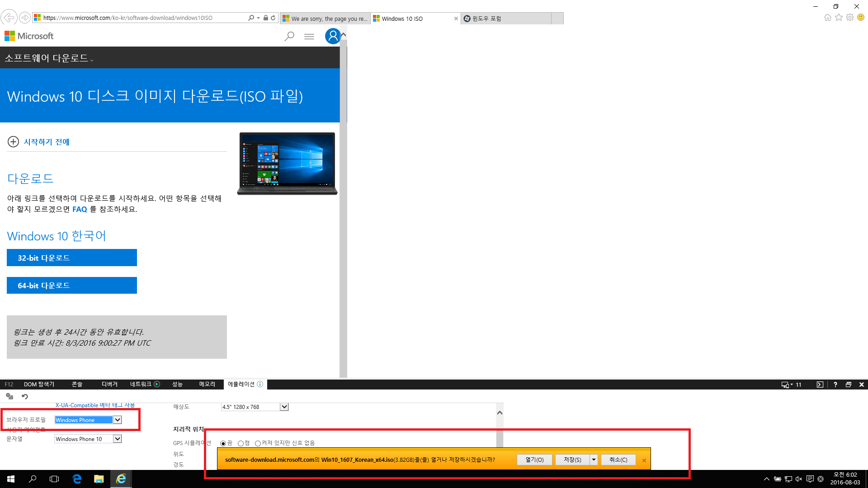Open Task View on the taskbar
The height and width of the screenshot is (488, 868).
(54, 479)
